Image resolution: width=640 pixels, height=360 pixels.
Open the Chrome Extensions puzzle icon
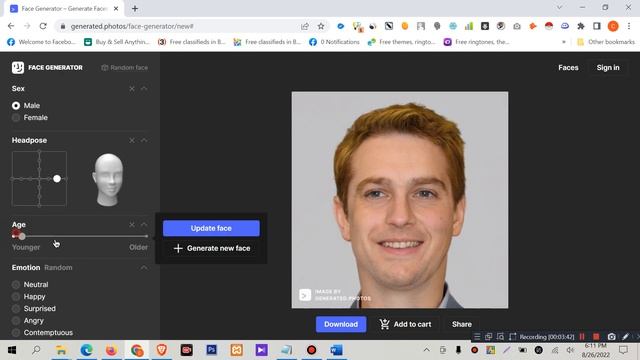[x=581, y=26]
